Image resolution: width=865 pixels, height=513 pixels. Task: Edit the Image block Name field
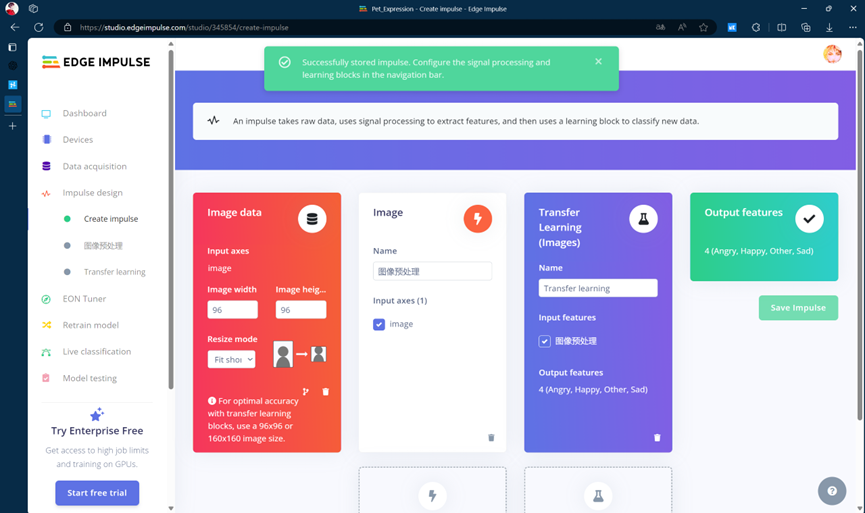432,271
